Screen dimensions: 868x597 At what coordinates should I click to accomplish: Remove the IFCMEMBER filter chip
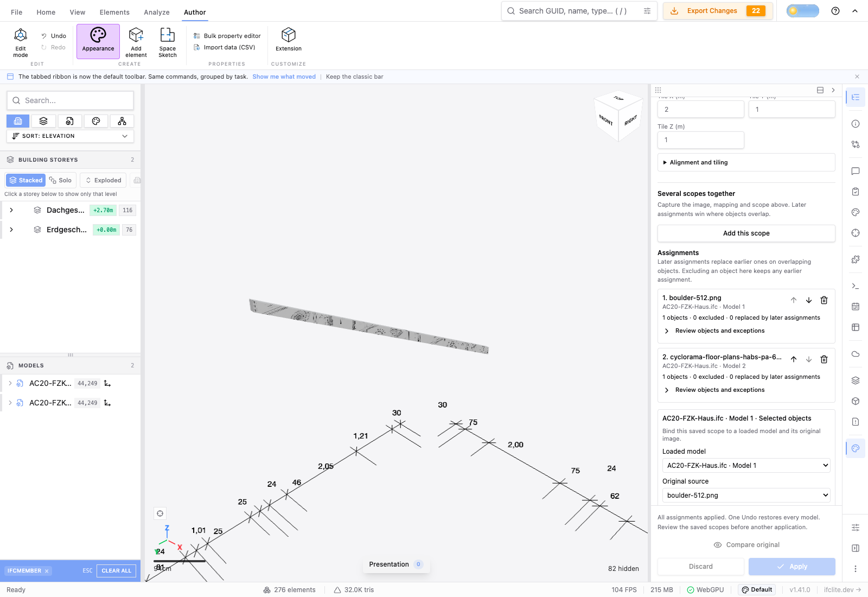[47, 571]
